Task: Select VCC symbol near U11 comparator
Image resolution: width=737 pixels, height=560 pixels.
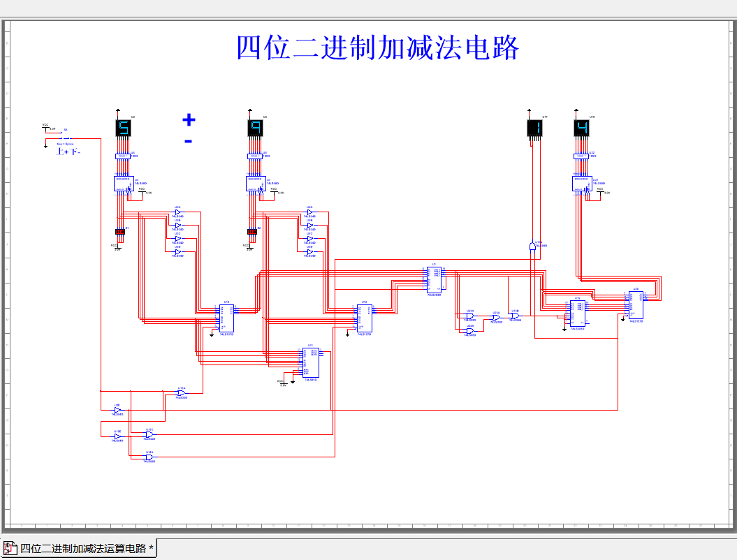Action: pos(281,383)
